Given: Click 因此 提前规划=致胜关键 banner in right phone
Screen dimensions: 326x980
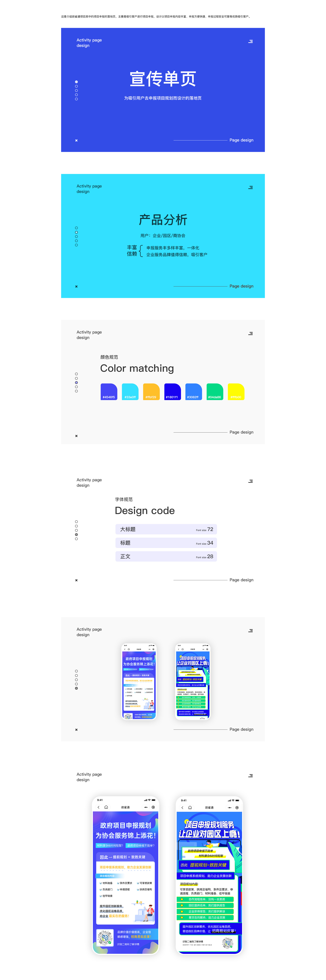Looking at the screenshot, I should (204, 865).
